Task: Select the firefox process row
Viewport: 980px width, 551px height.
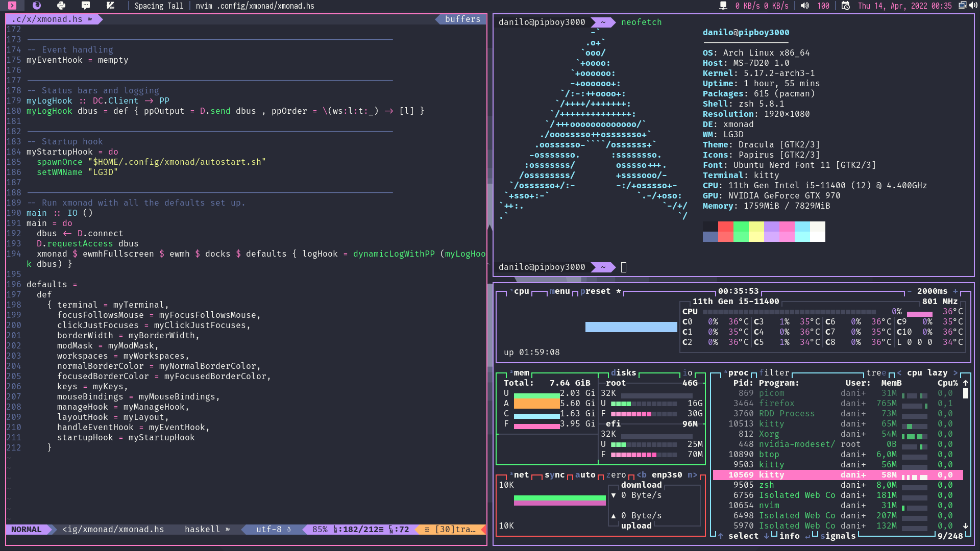Action: (x=776, y=404)
